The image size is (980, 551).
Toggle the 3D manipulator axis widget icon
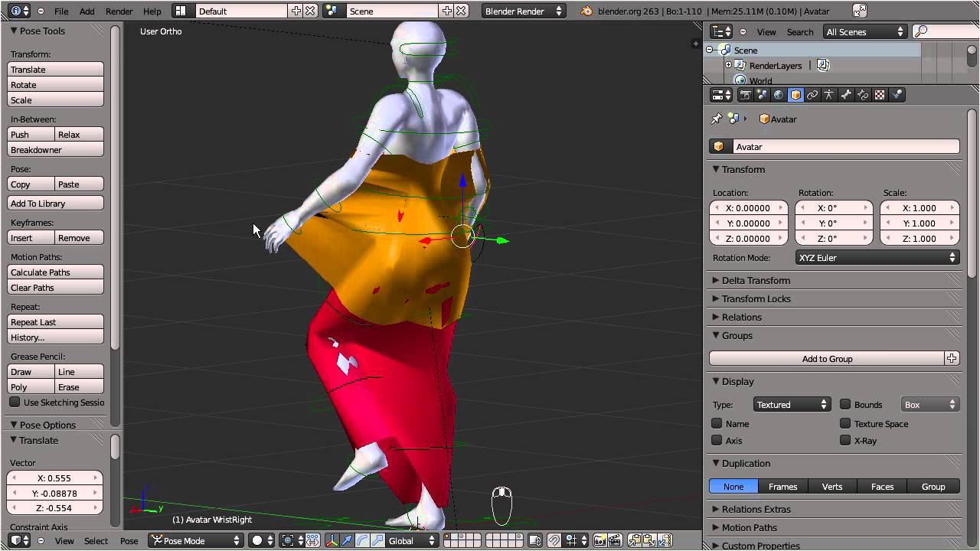point(332,540)
